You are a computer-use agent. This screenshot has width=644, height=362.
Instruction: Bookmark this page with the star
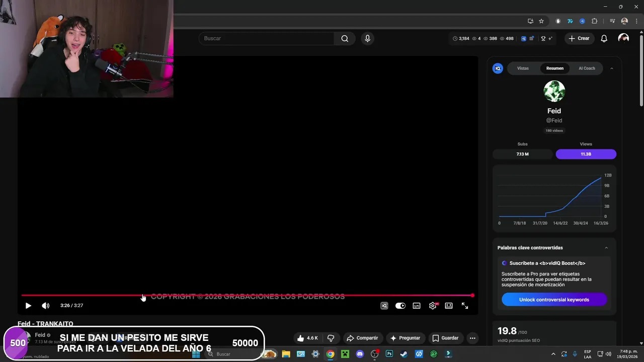coord(541,21)
